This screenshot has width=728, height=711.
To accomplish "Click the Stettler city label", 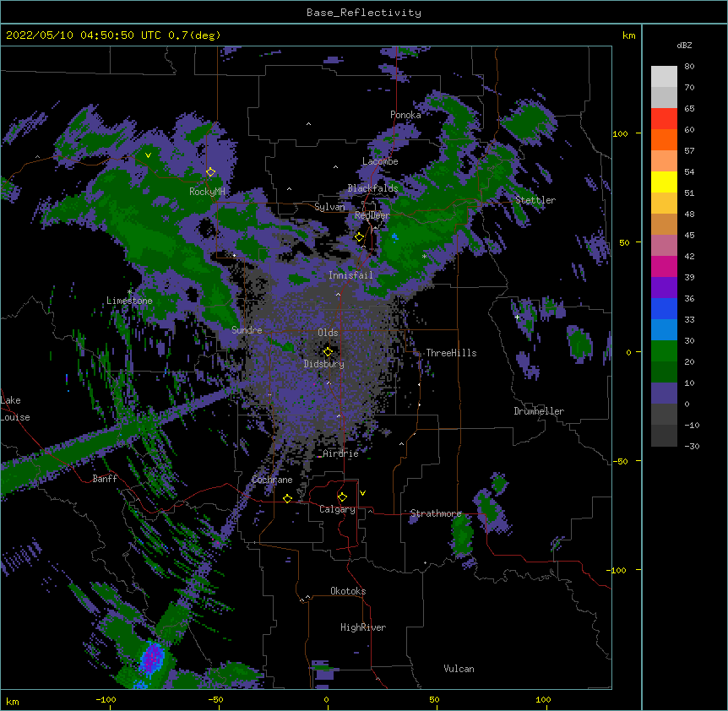I will coord(535,200).
